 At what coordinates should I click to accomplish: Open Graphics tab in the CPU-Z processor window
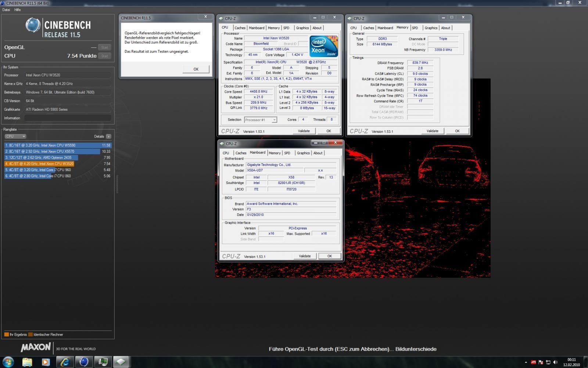302,28
